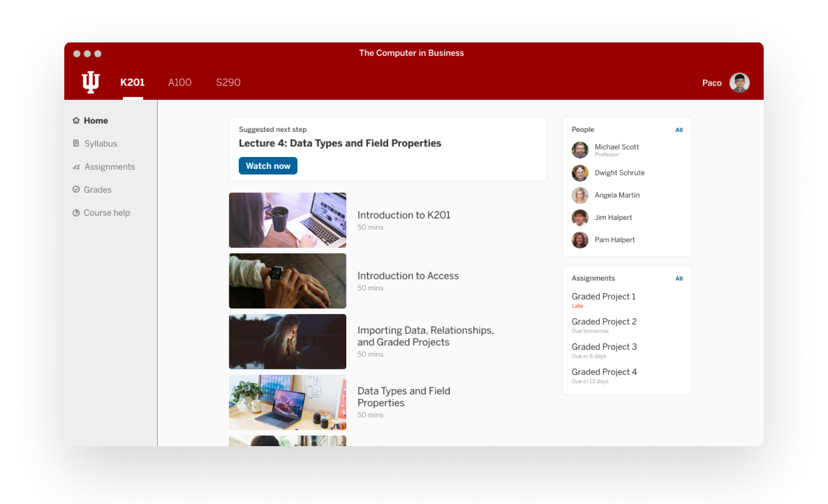Click All link next to People section
This screenshot has width=828, height=504.
(679, 129)
